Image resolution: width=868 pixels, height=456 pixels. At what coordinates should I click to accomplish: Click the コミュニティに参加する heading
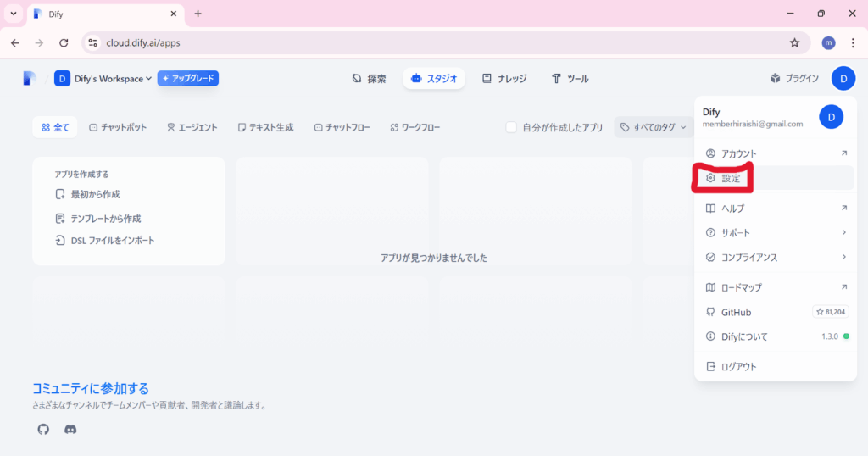click(90, 388)
